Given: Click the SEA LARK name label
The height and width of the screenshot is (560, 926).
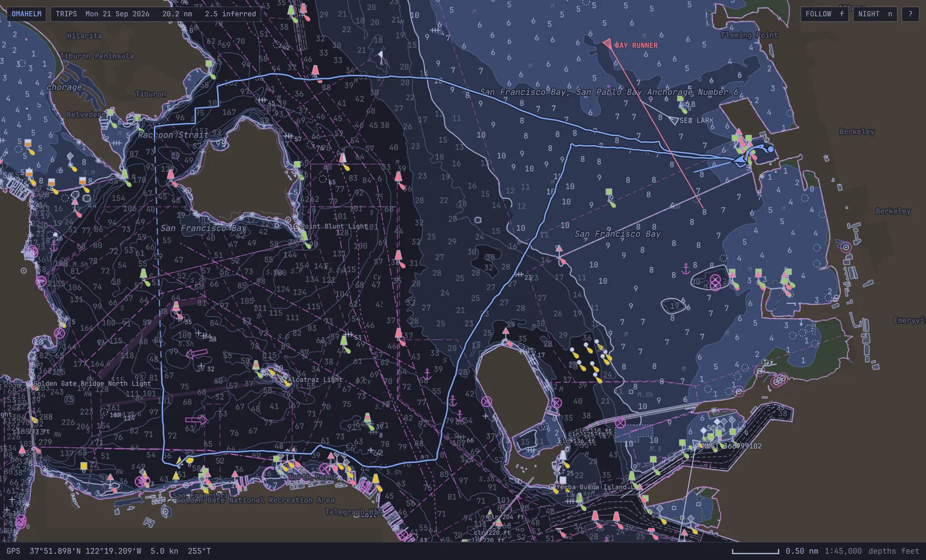Looking at the screenshot, I should click(696, 120).
